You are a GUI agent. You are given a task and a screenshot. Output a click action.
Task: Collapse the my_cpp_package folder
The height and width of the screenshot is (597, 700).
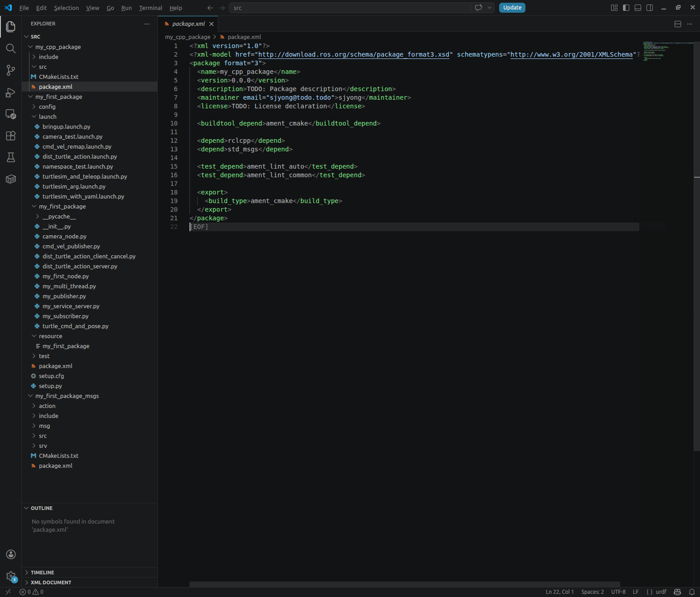click(x=89, y=47)
